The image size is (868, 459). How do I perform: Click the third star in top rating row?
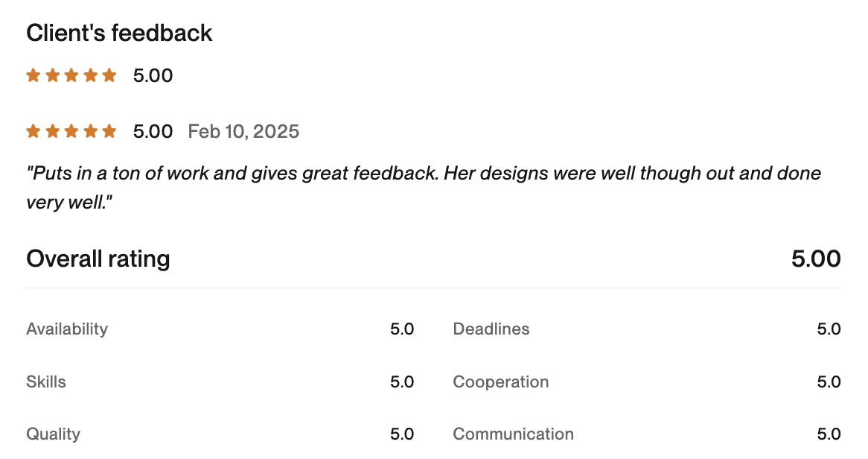pyautogui.click(x=71, y=75)
